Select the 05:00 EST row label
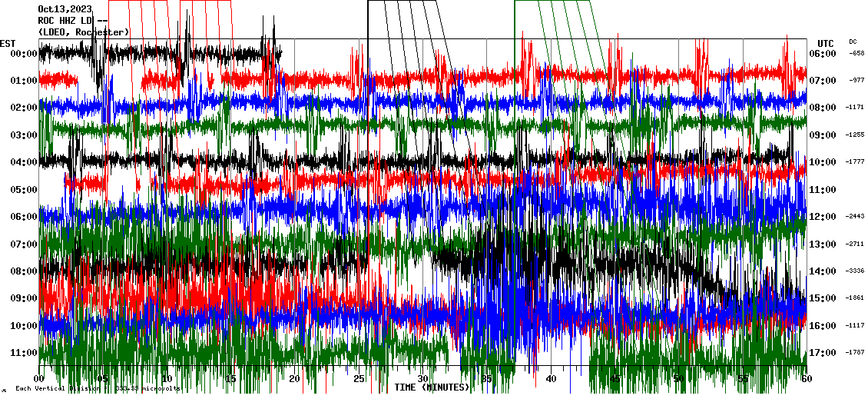 23,189
